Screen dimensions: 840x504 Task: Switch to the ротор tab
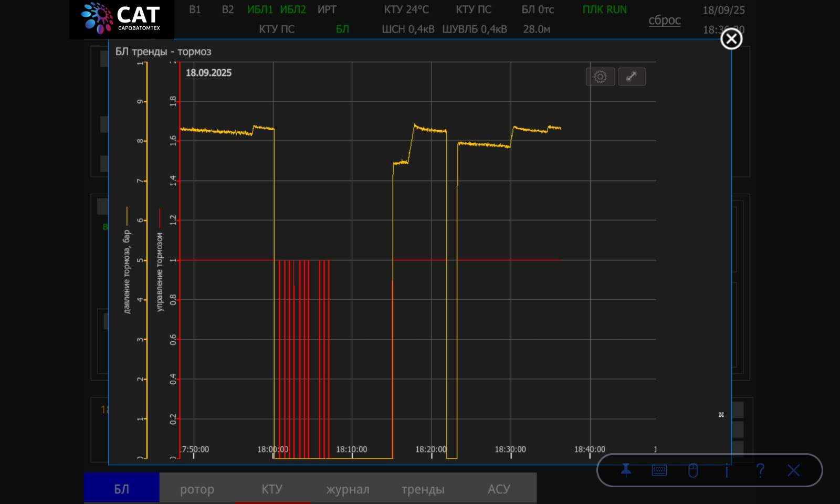point(197,489)
